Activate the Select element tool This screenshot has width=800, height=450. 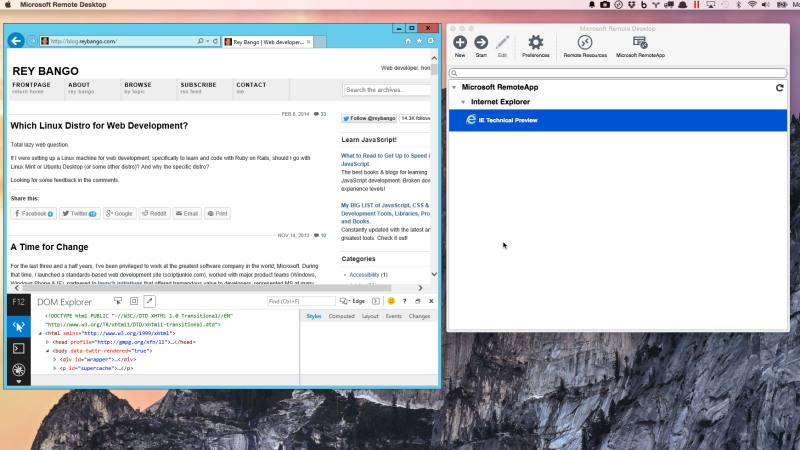pos(118,301)
